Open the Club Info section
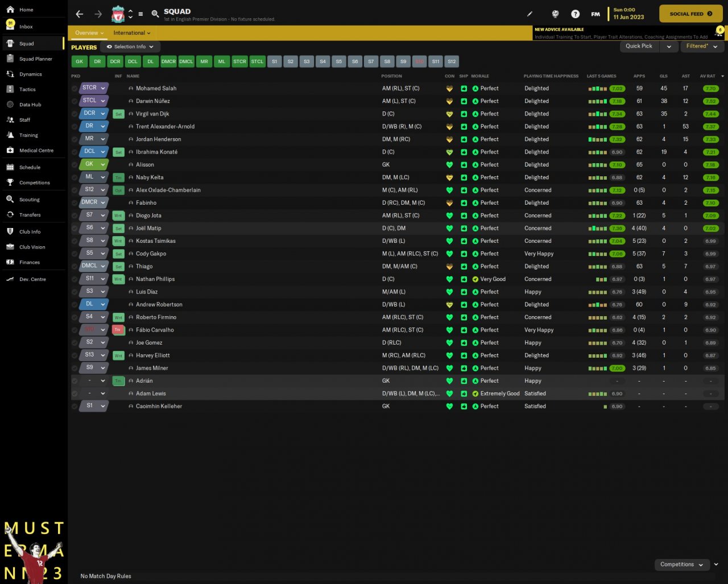The image size is (728, 584). pyautogui.click(x=30, y=232)
